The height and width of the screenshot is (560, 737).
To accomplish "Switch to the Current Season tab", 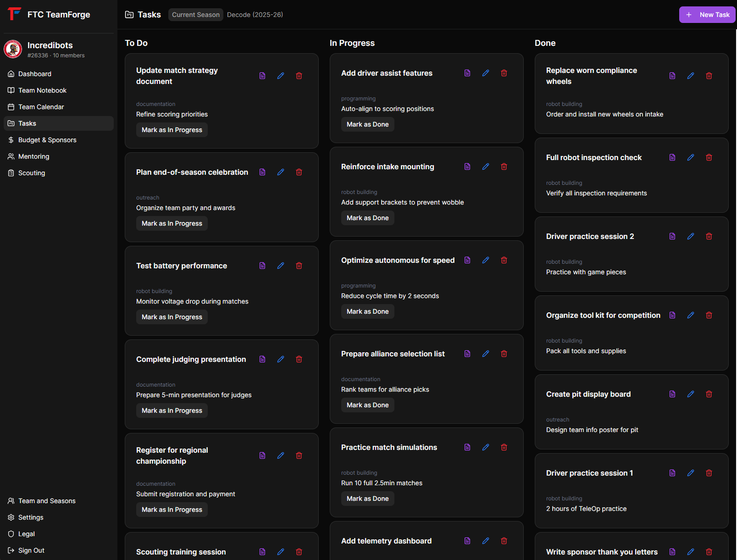I will pyautogui.click(x=195, y=14).
